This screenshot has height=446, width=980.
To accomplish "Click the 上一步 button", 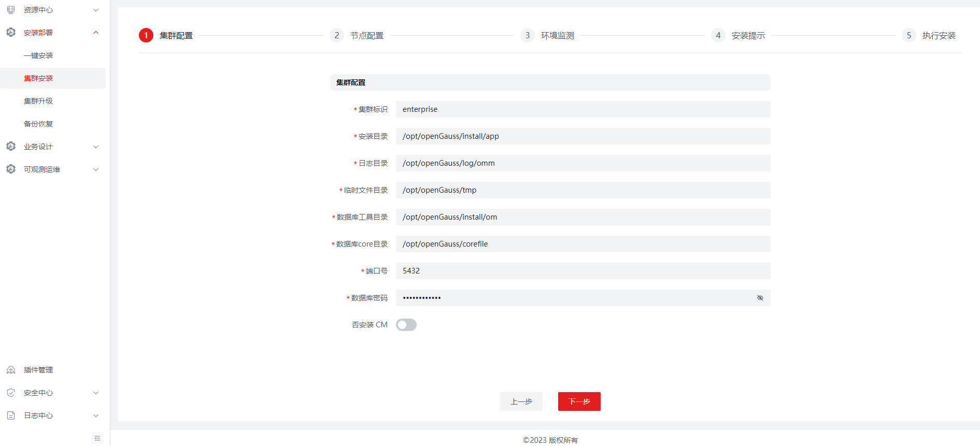I will [521, 401].
